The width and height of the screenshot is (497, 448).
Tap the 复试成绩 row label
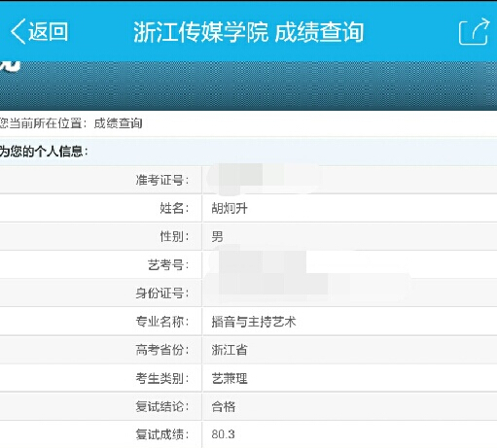(x=162, y=434)
